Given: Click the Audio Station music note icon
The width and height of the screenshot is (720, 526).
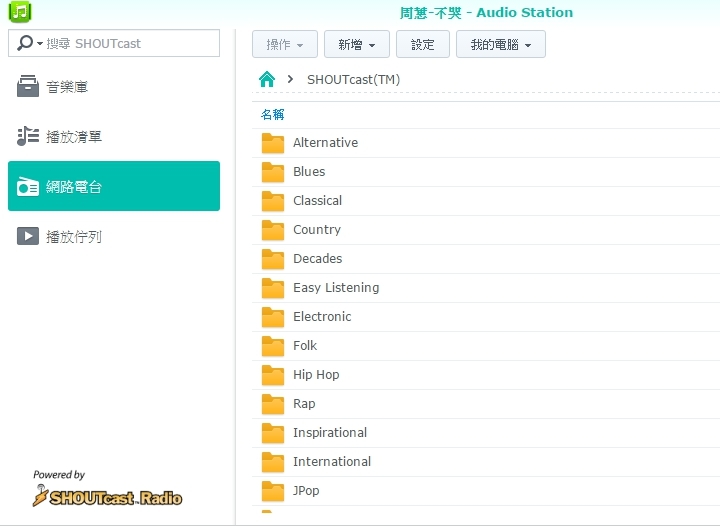Looking at the screenshot, I should point(20,12).
